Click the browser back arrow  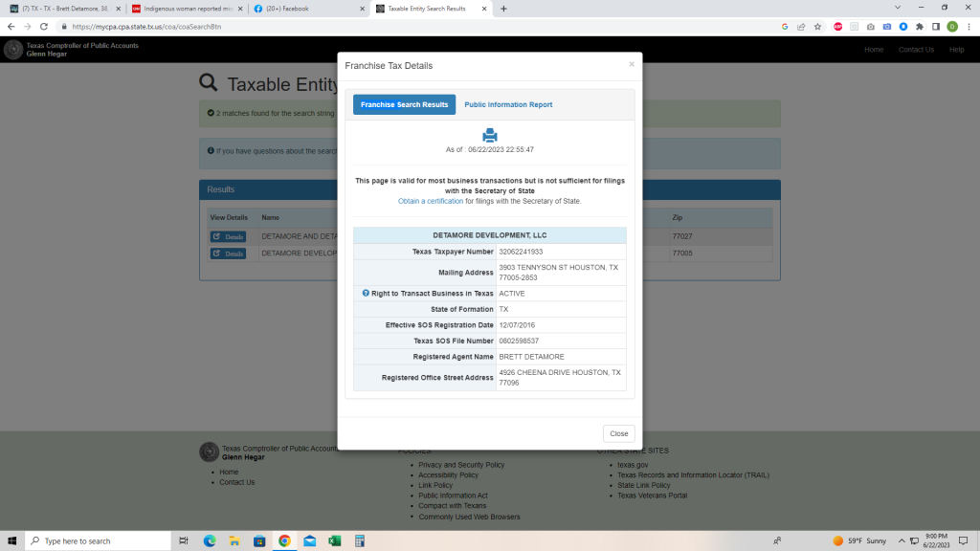11,27
